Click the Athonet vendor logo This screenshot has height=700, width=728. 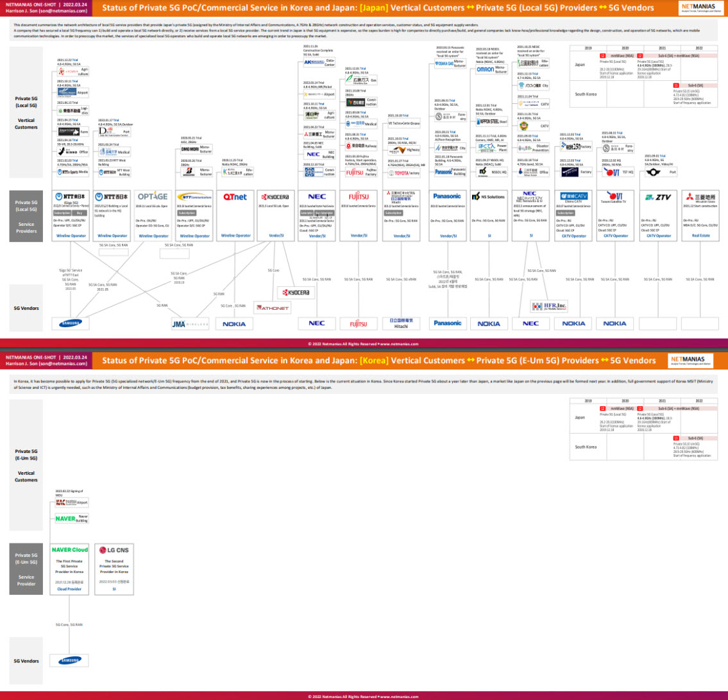click(273, 308)
